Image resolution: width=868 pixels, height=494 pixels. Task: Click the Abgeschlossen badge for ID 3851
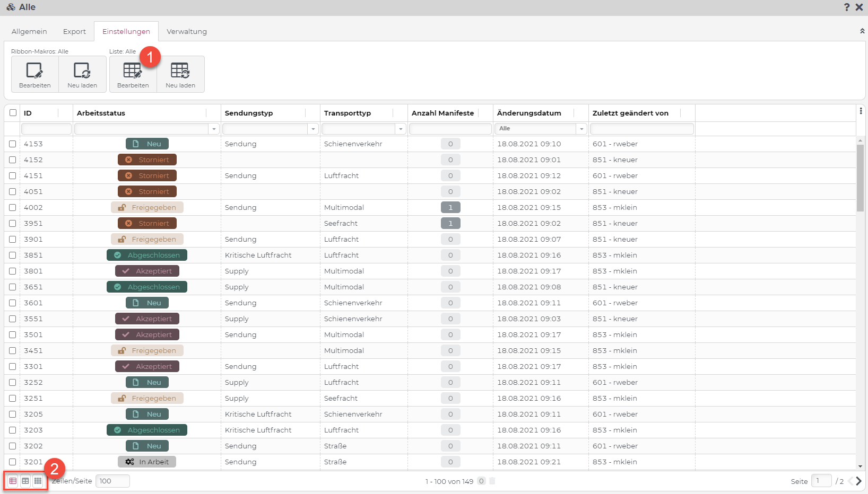pos(147,255)
